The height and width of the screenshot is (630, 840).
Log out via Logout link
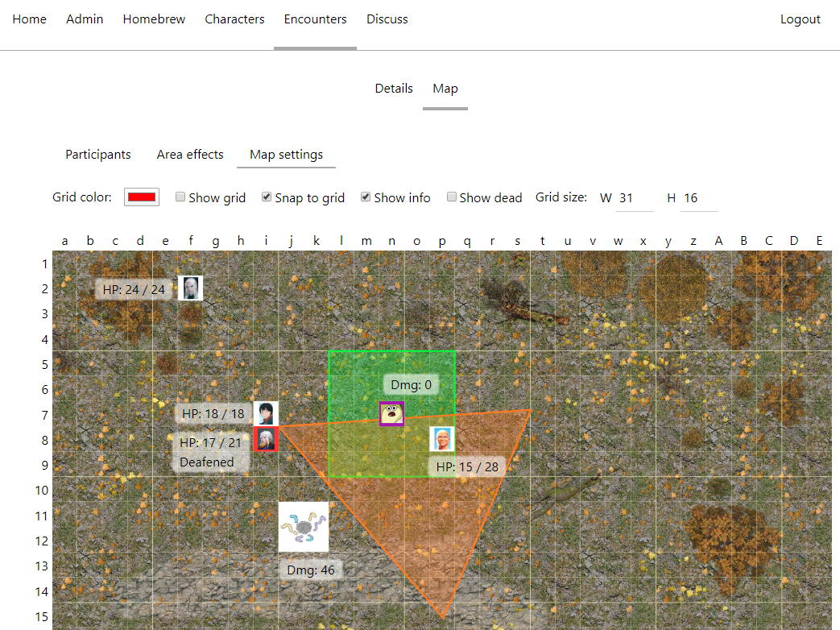[800, 19]
